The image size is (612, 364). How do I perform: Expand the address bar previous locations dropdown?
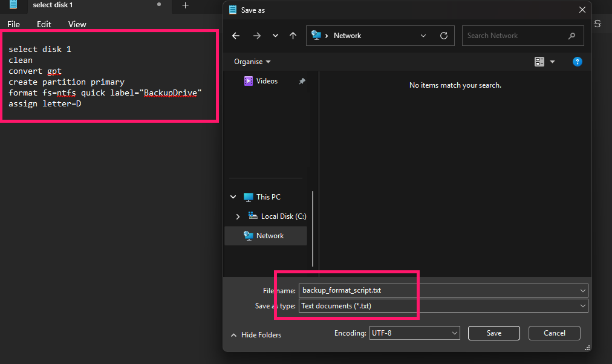(423, 36)
